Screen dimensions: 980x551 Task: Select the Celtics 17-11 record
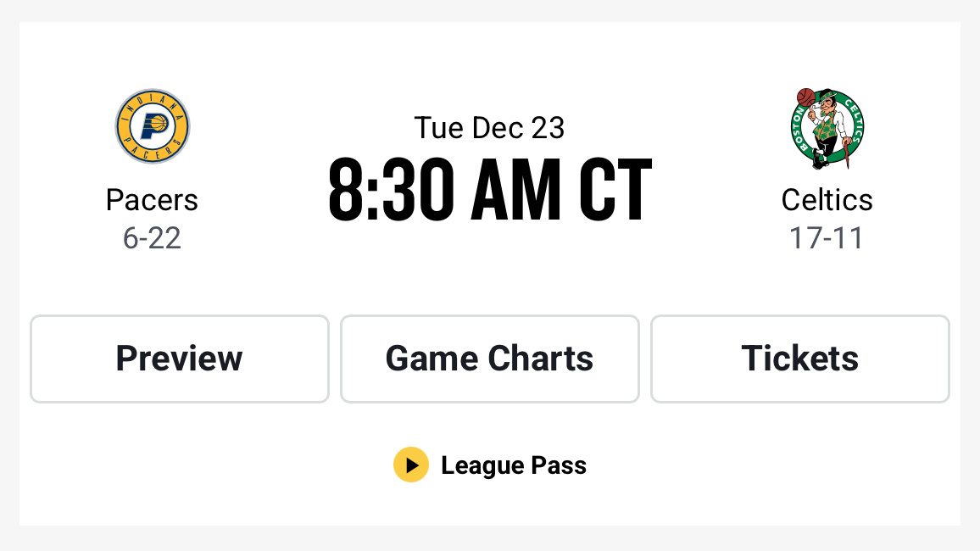827,238
